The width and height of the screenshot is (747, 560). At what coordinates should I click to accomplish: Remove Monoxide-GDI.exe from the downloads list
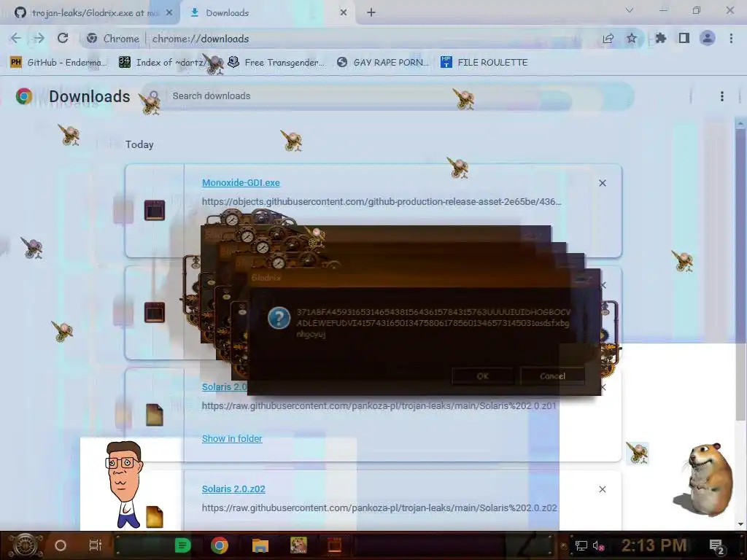tap(602, 183)
